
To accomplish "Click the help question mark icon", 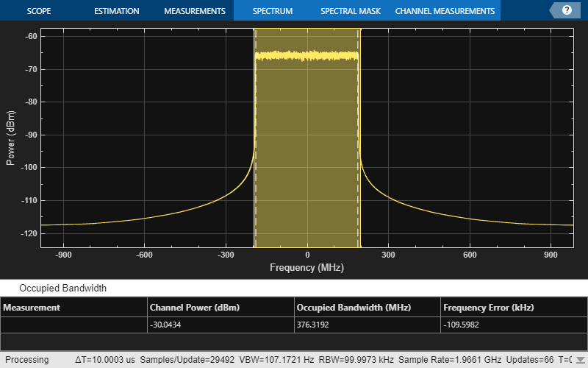I will click(567, 10).
